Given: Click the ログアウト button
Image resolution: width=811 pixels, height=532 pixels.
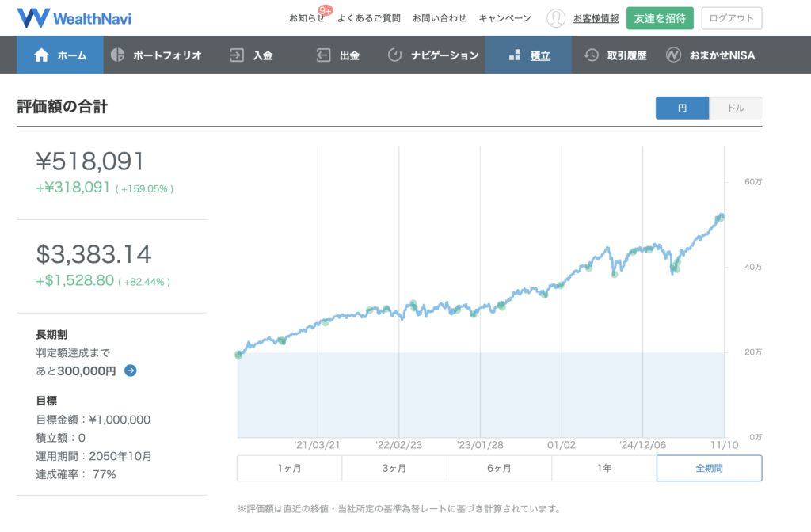Looking at the screenshot, I should [732, 18].
